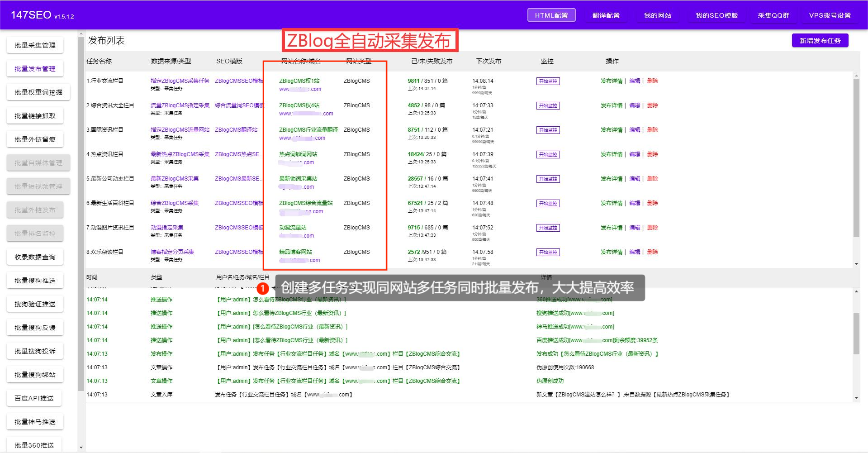Image resolution: width=868 pixels, height=453 pixels.
Task: Go to 我的网站 tab
Action: pos(658,15)
